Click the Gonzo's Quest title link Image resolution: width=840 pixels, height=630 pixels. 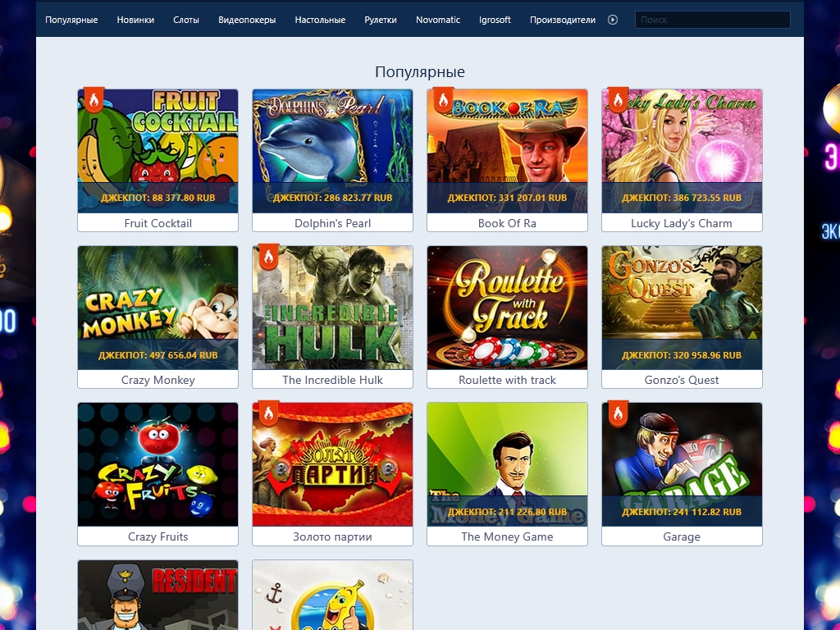tap(682, 380)
